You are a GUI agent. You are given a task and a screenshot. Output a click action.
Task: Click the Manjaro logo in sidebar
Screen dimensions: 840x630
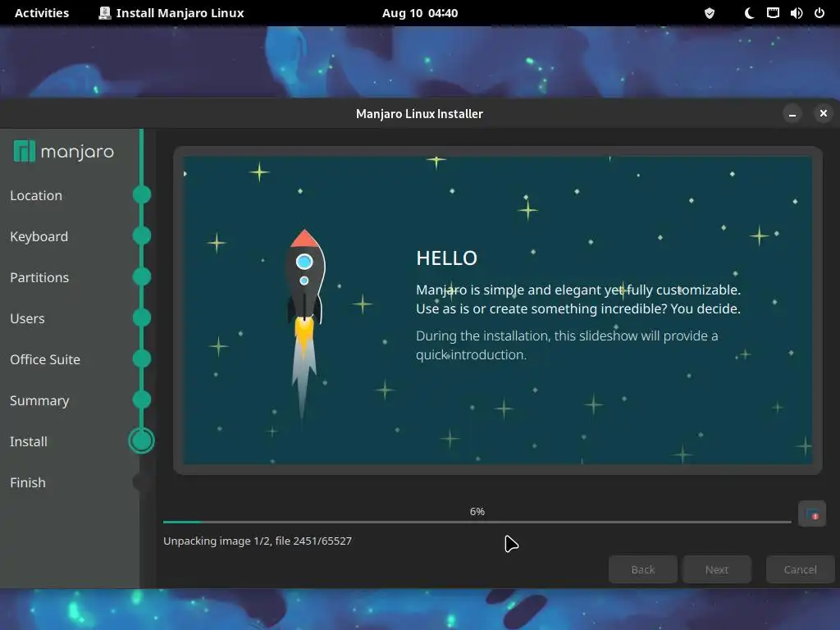pyautogui.click(x=64, y=152)
